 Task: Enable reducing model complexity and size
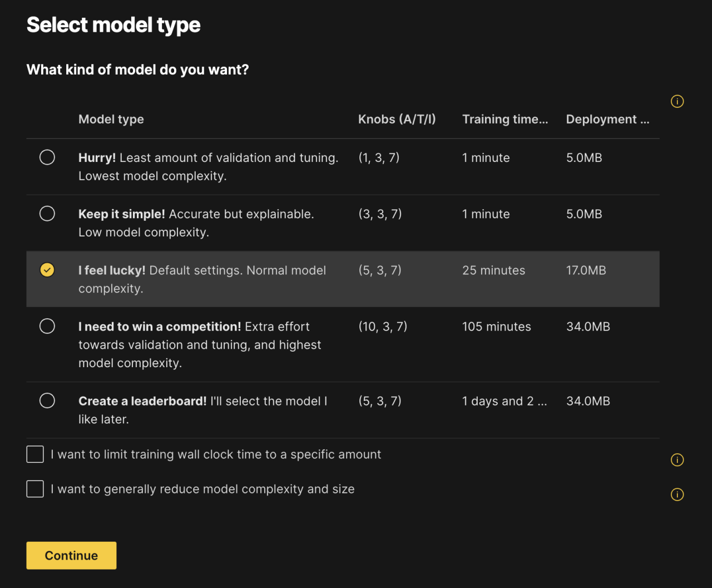coord(34,488)
